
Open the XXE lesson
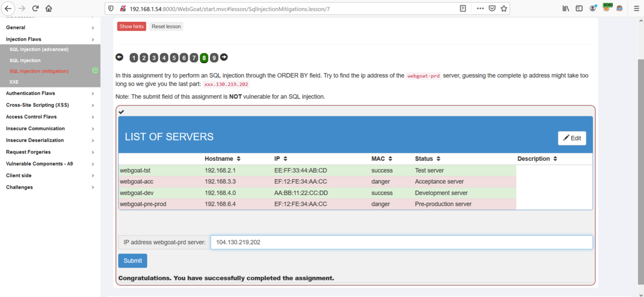(x=14, y=82)
